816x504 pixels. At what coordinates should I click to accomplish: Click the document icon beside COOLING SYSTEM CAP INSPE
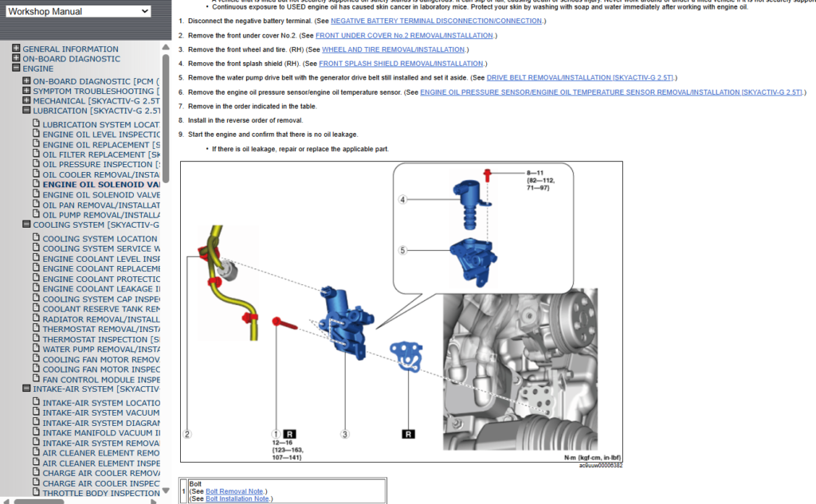[36, 299]
